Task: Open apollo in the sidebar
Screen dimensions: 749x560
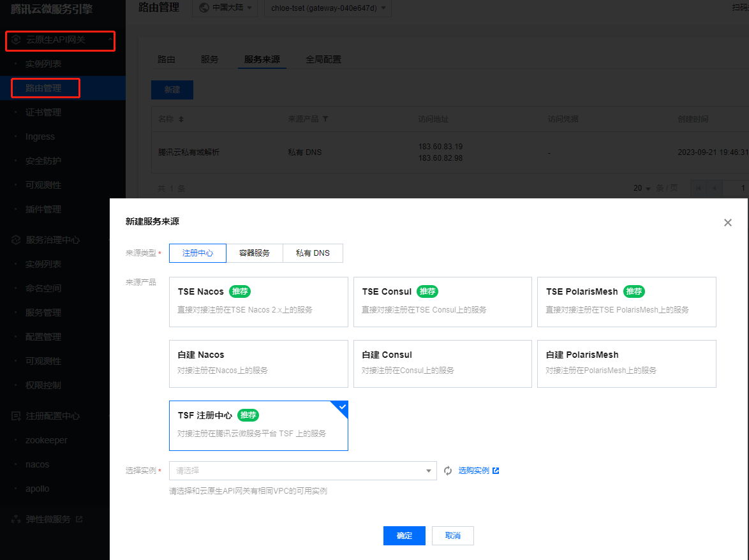Action: 37,489
